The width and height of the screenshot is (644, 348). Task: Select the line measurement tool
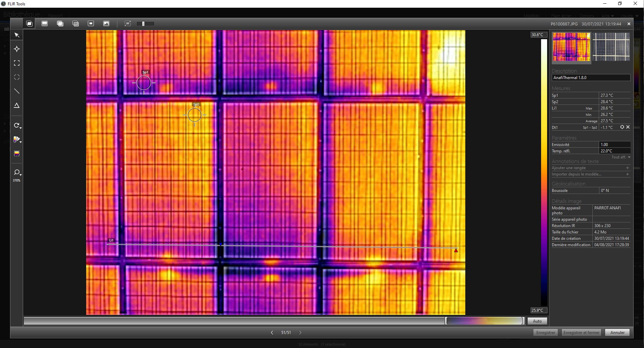pyautogui.click(x=17, y=91)
